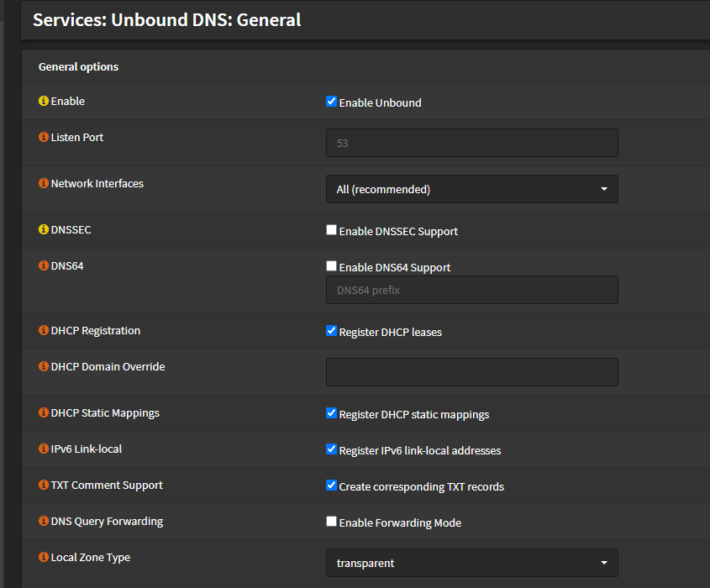
Task: Click the Listen Port input field
Action: tap(471, 143)
